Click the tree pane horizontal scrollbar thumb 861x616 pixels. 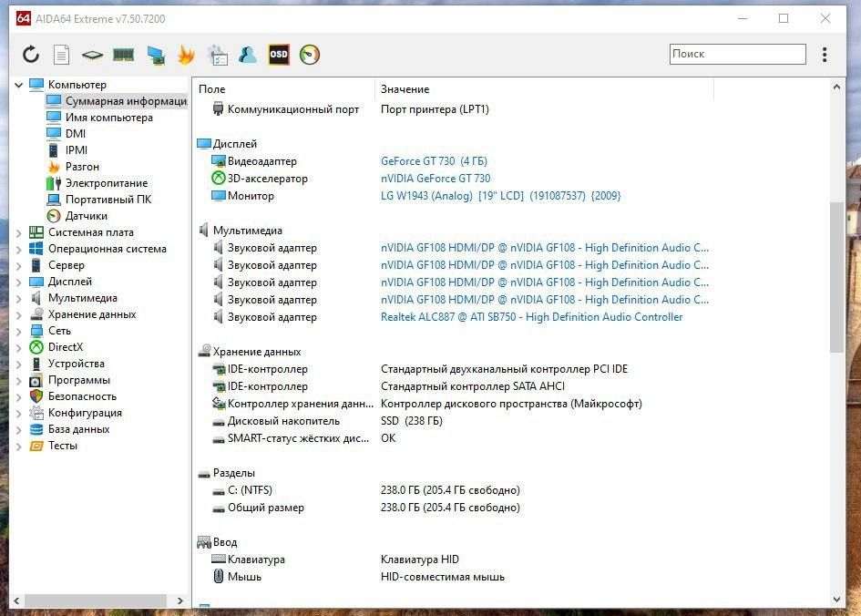[95, 601]
